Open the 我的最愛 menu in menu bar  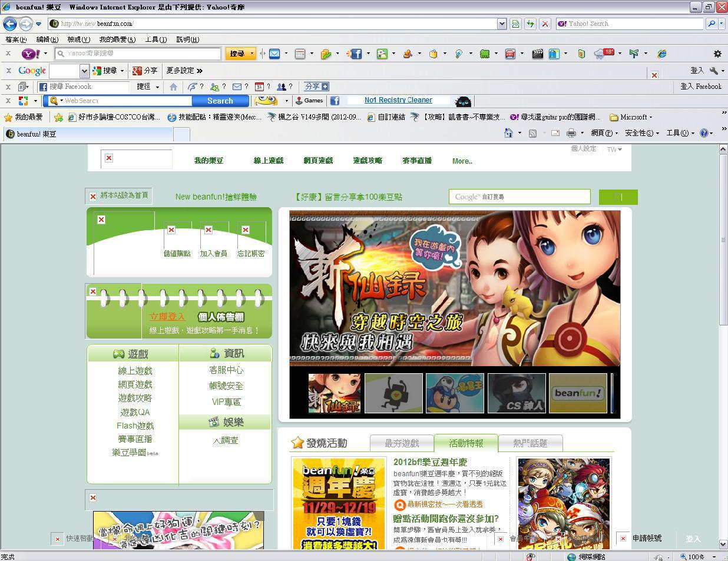point(117,39)
